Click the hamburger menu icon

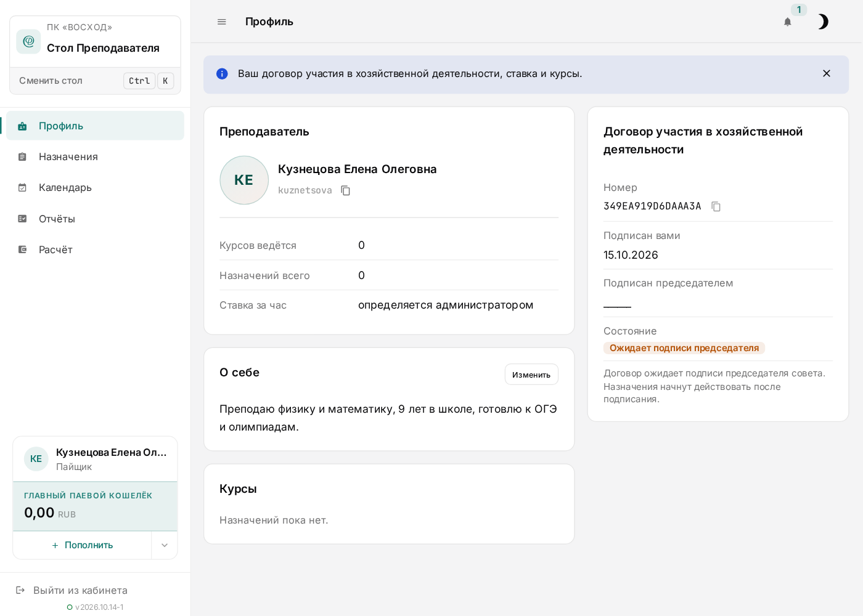coord(222,22)
